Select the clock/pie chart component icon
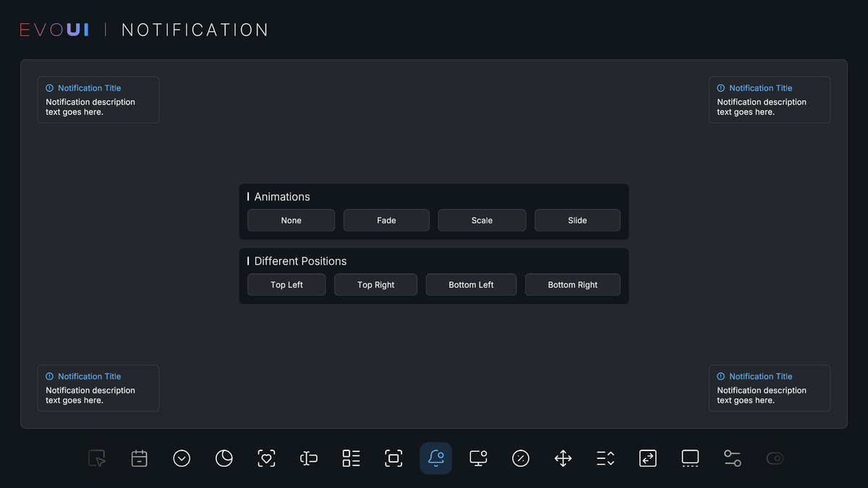This screenshot has height=488, width=868. click(x=224, y=458)
